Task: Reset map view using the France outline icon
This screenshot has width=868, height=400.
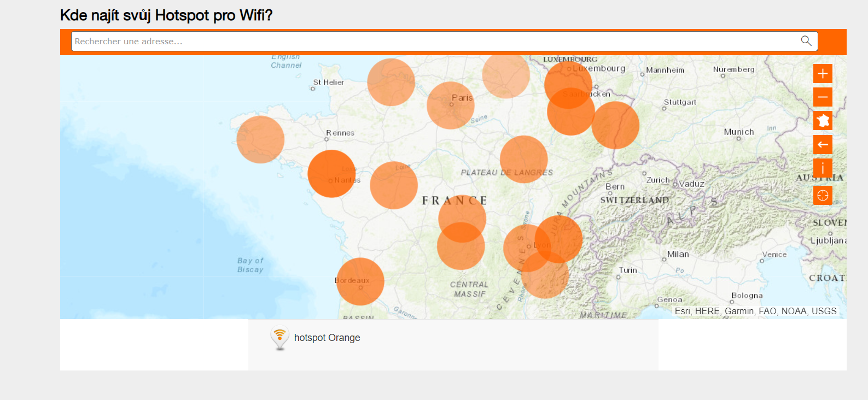Action: point(823,121)
